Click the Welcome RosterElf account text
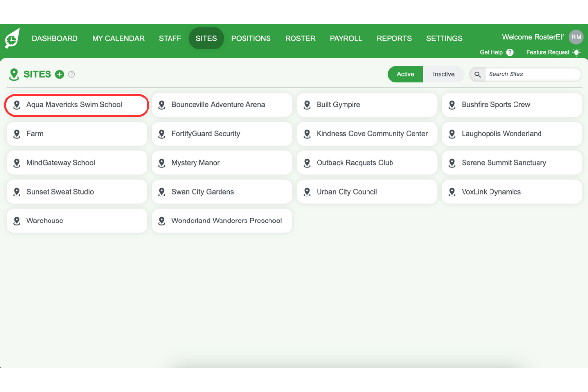 click(533, 37)
